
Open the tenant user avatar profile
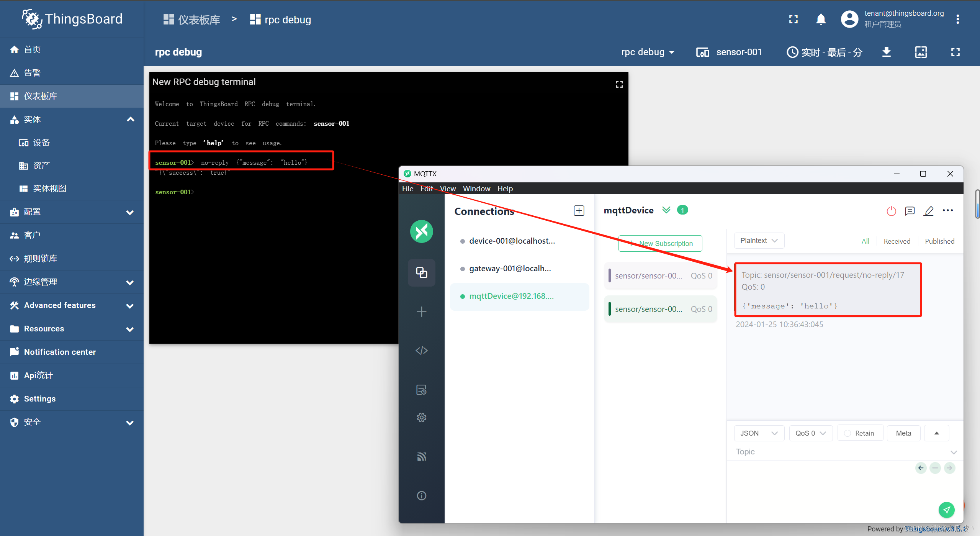coord(849,19)
